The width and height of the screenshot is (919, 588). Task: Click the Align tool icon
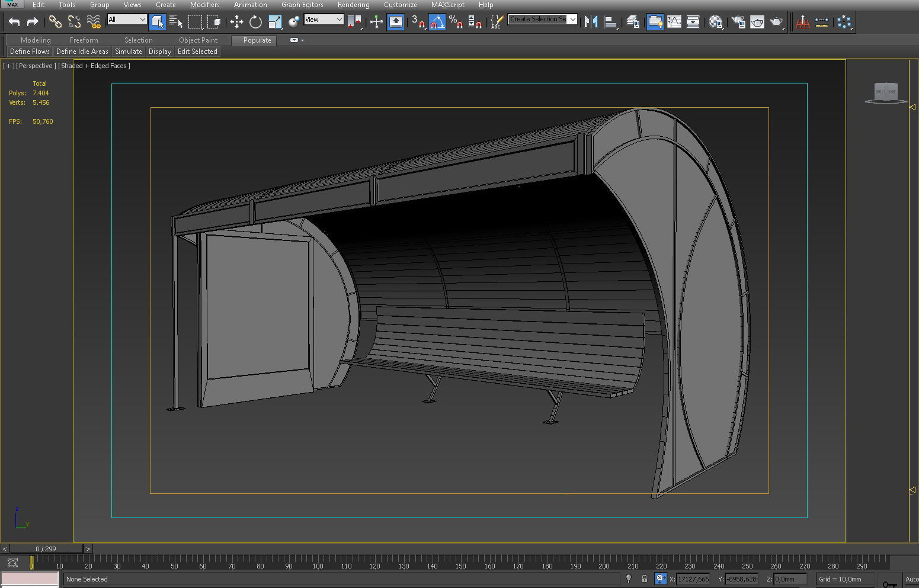click(610, 22)
